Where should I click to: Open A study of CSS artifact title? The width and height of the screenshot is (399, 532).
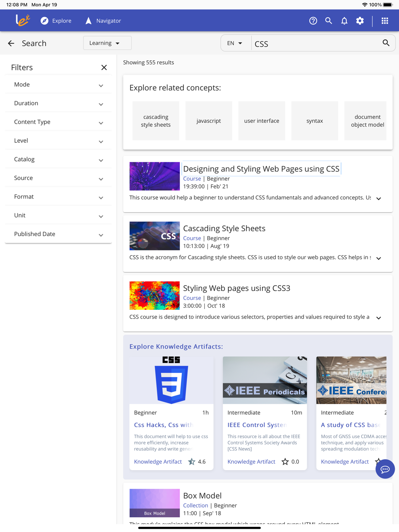(x=350, y=425)
